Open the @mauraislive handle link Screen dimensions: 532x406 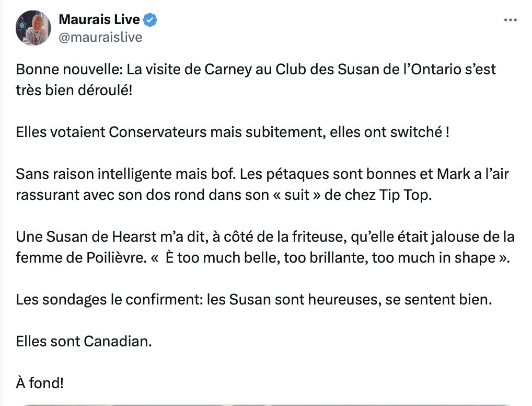coord(100,37)
